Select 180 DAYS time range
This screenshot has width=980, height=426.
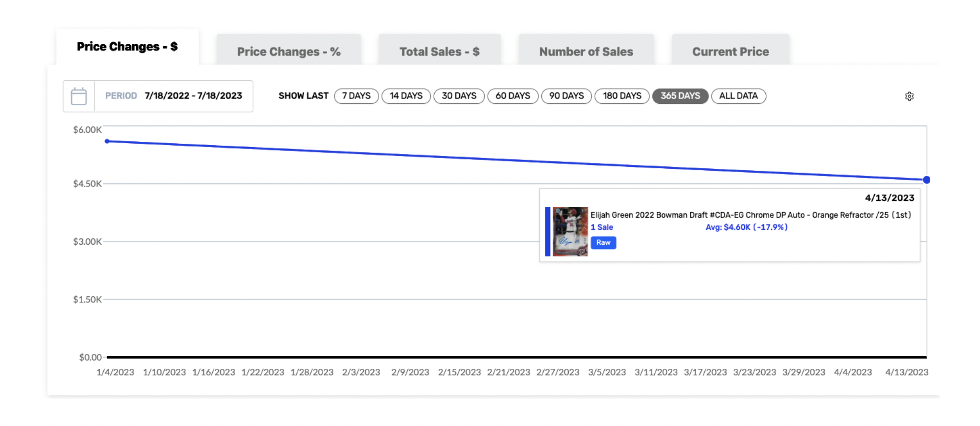click(622, 96)
